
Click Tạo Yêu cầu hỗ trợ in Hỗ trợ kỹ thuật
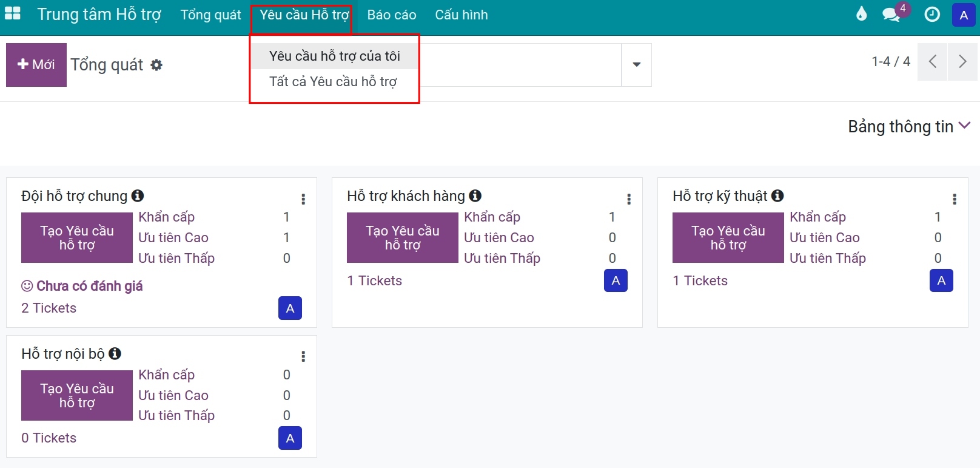[x=728, y=237]
